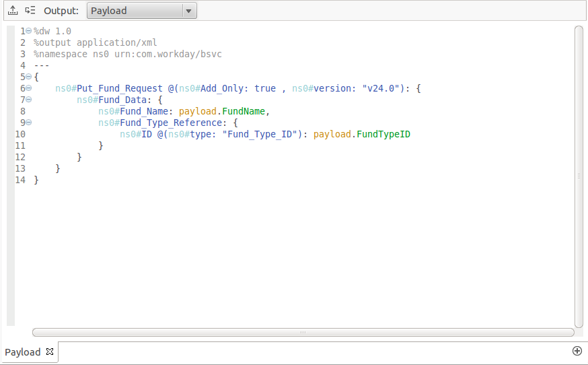Click the add output plus icon
The height and width of the screenshot is (365, 588).
[x=577, y=351]
